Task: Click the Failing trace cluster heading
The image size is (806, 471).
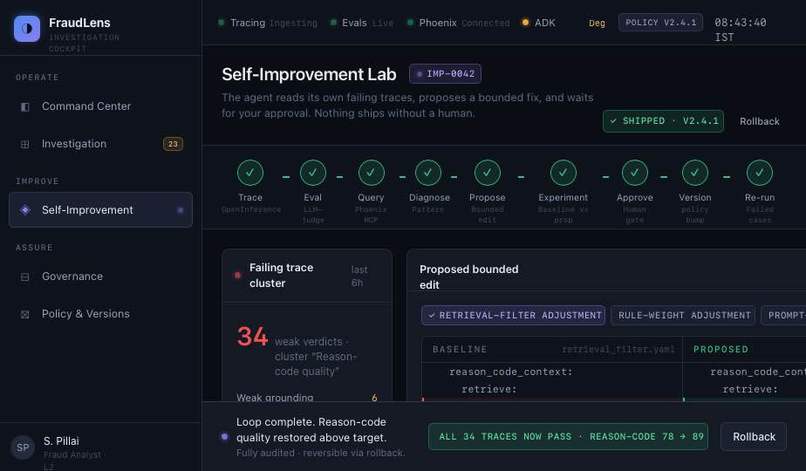Action: pyautogui.click(x=281, y=275)
